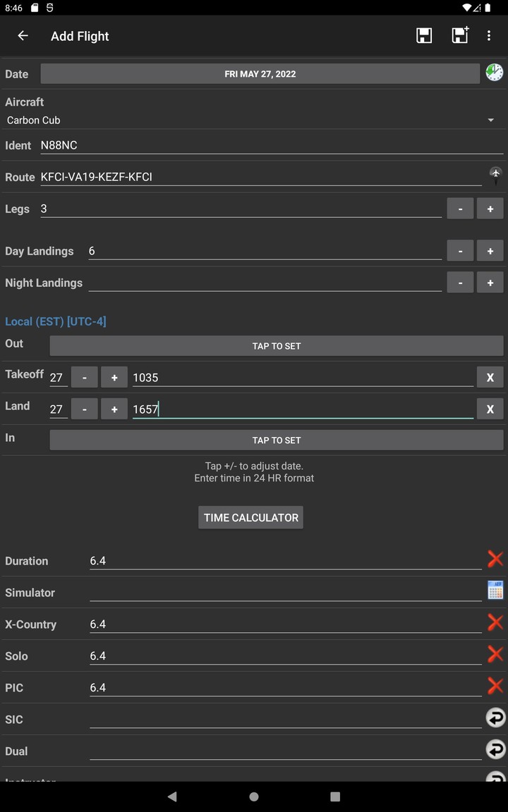The height and width of the screenshot is (812, 508).
Task: Decrease Night Landings with minus
Action: coord(460,283)
